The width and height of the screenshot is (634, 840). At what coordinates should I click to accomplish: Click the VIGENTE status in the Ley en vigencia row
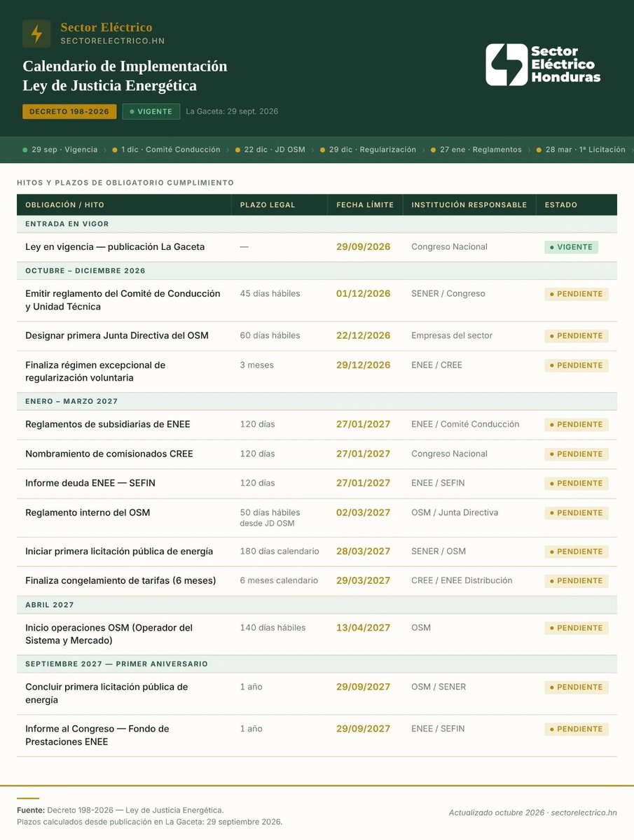coord(571,247)
